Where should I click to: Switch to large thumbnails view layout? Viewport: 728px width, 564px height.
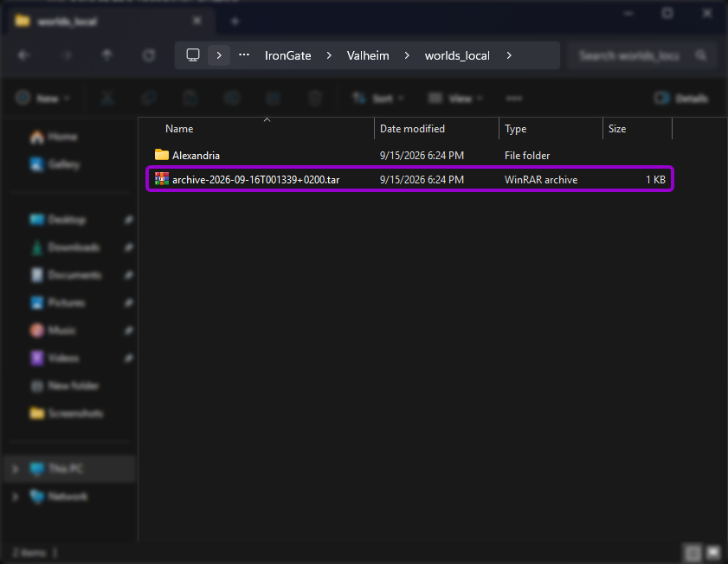[713, 553]
